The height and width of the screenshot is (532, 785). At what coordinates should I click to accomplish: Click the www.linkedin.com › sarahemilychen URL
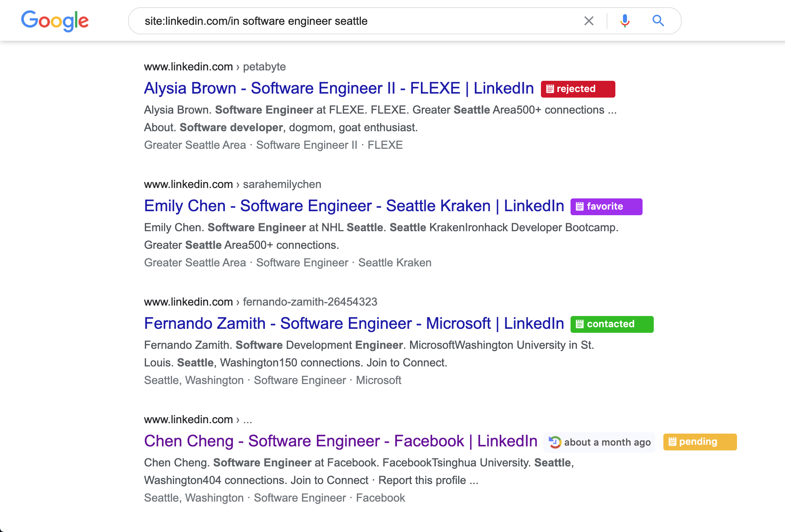(232, 184)
